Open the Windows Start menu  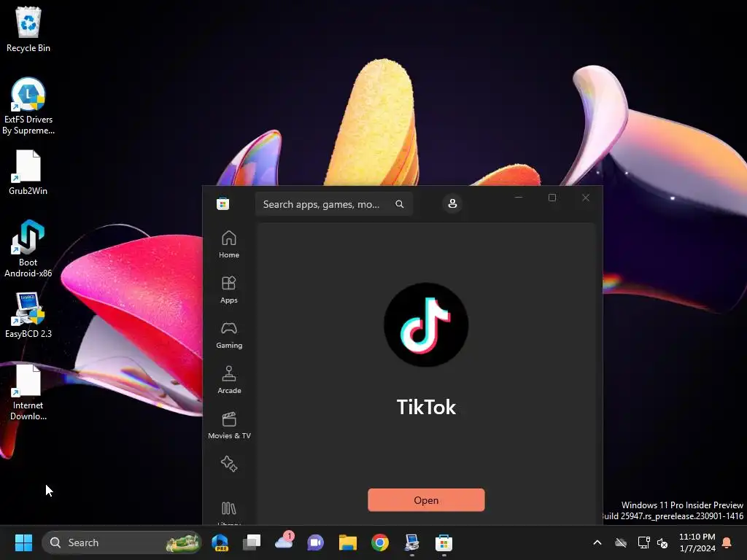pos(23,542)
